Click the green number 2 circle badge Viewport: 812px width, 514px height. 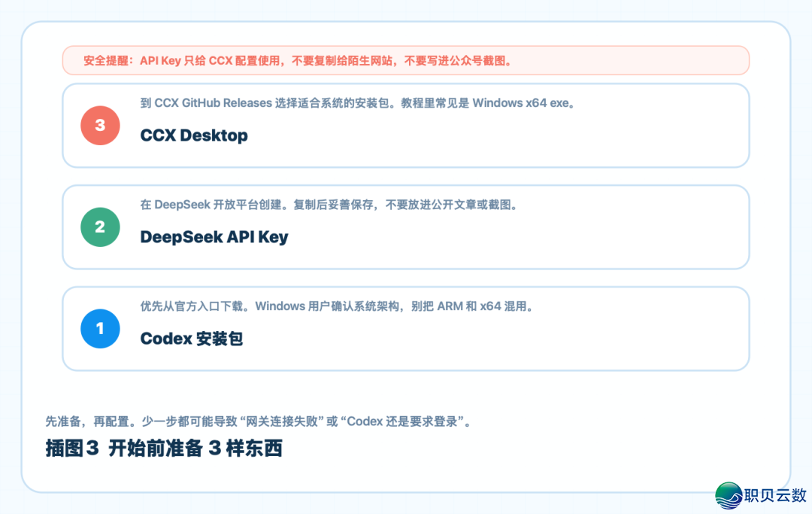(100, 227)
